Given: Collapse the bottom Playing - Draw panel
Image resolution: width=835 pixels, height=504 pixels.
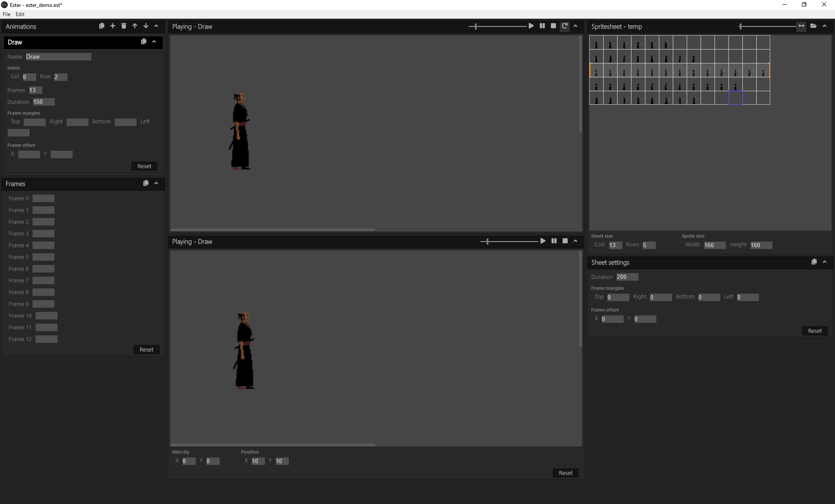Looking at the screenshot, I should [575, 241].
